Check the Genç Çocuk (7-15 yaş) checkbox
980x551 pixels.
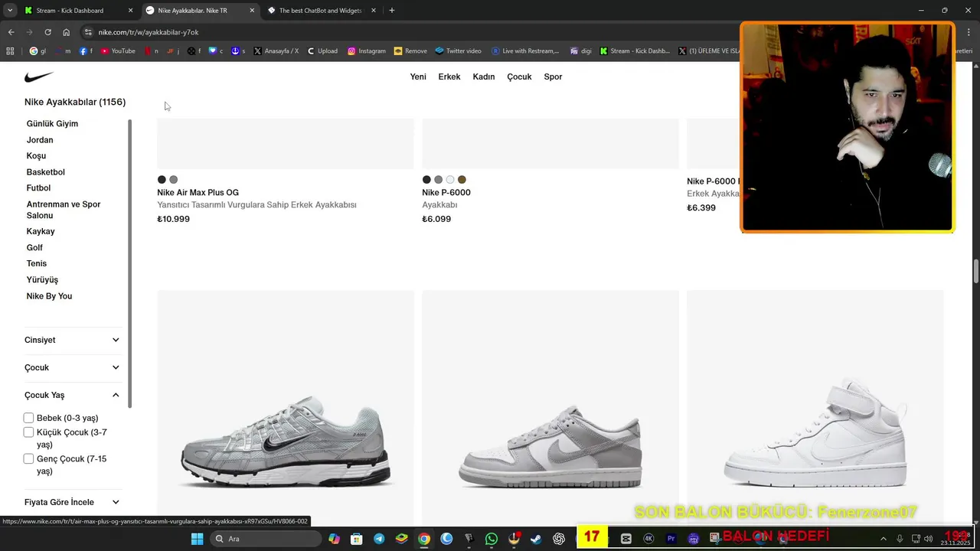click(x=28, y=459)
